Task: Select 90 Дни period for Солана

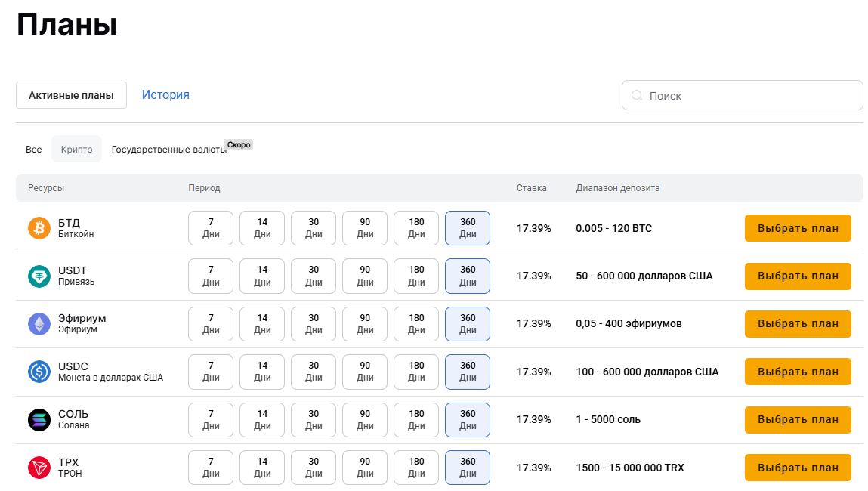Action: coord(365,419)
